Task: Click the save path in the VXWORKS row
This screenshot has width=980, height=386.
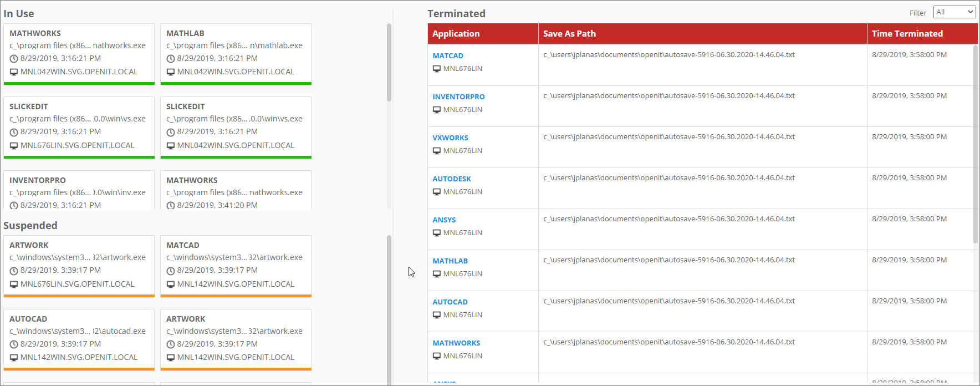Action: point(669,137)
